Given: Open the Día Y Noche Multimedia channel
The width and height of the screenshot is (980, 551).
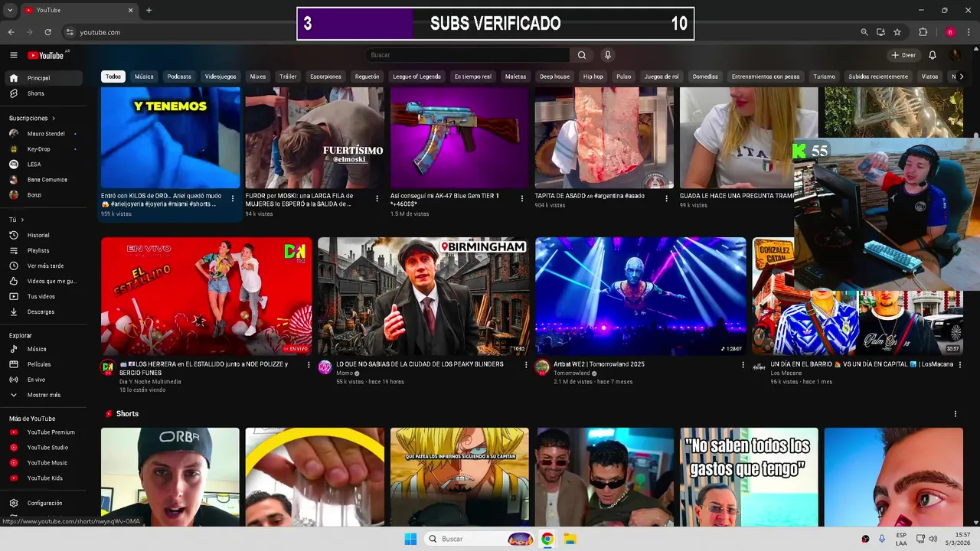Looking at the screenshot, I should [150, 381].
